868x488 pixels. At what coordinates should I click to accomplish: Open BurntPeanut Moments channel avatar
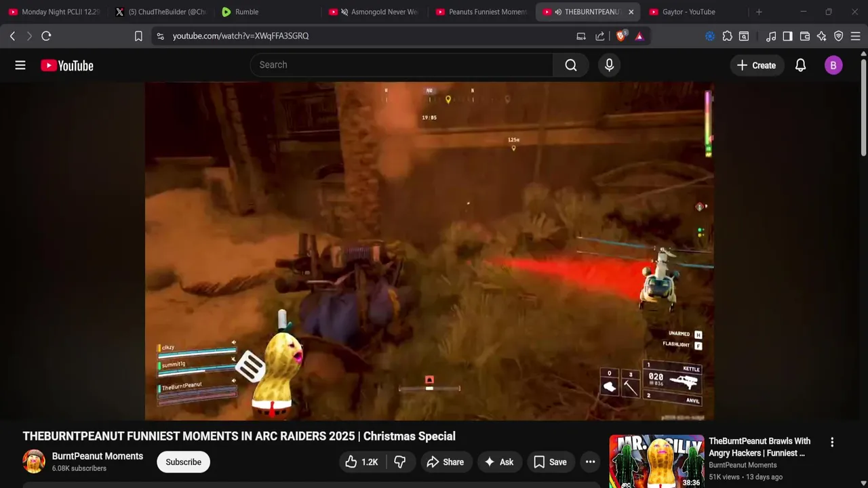pyautogui.click(x=34, y=462)
